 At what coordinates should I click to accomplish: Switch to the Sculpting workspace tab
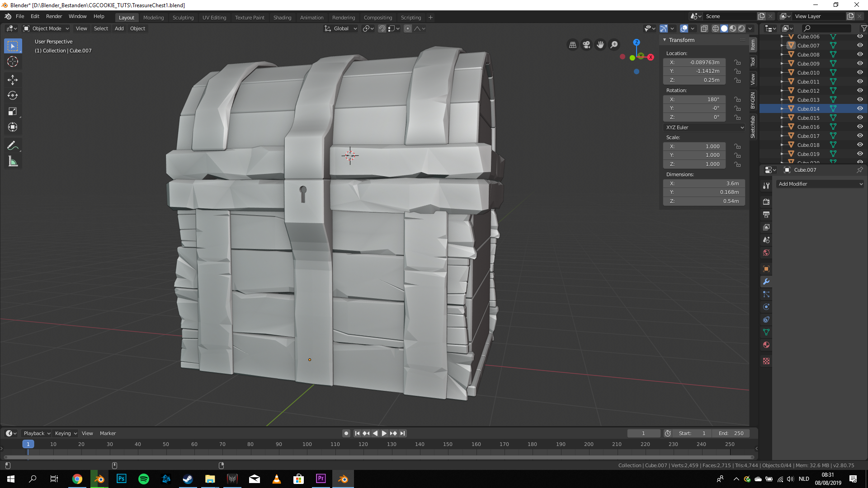tap(183, 18)
